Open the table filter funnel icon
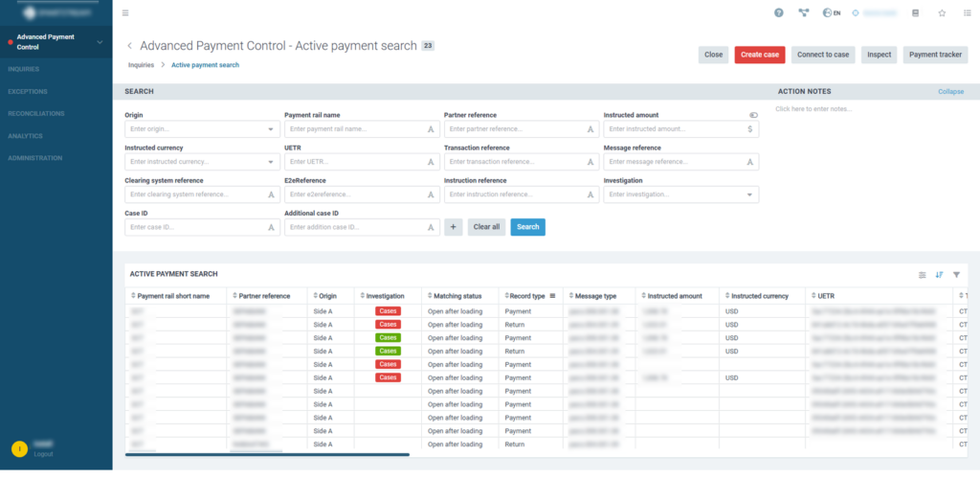The width and height of the screenshot is (980, 479). [x=956, y=275]
